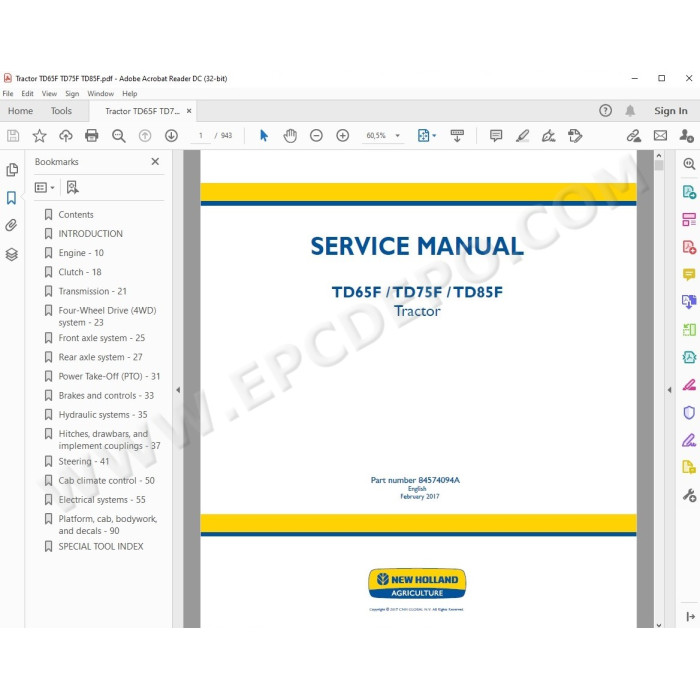Print the document via printer icon

[92, 136]
